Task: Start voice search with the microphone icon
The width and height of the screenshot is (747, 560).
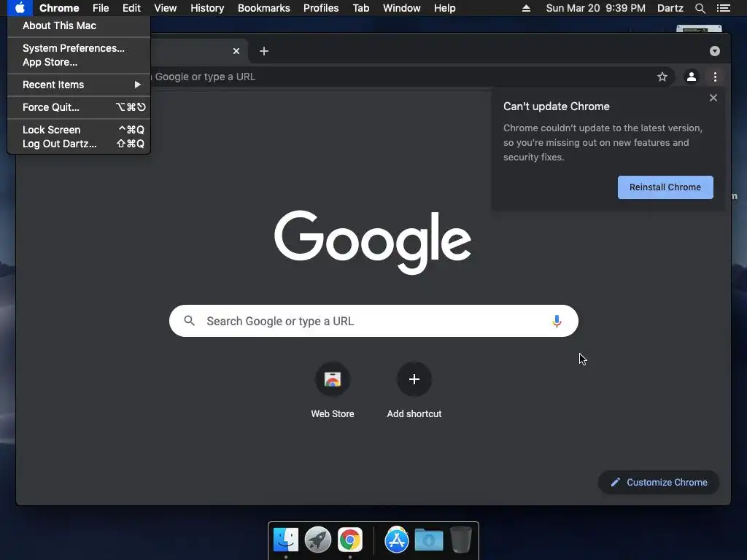Action: [557, 321]
